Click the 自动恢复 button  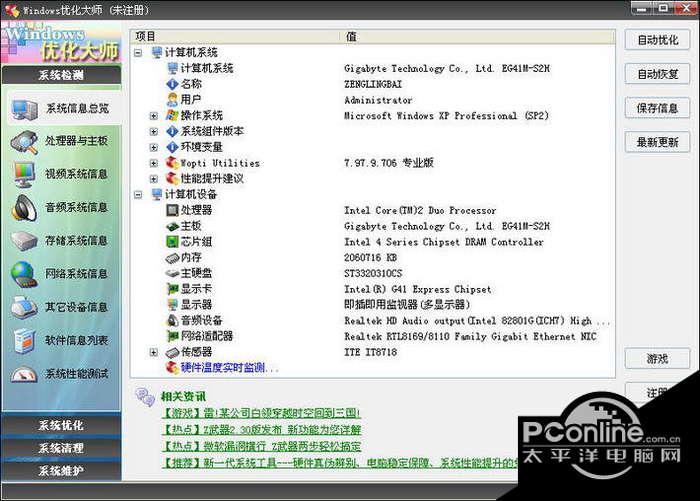click(658, 74)
